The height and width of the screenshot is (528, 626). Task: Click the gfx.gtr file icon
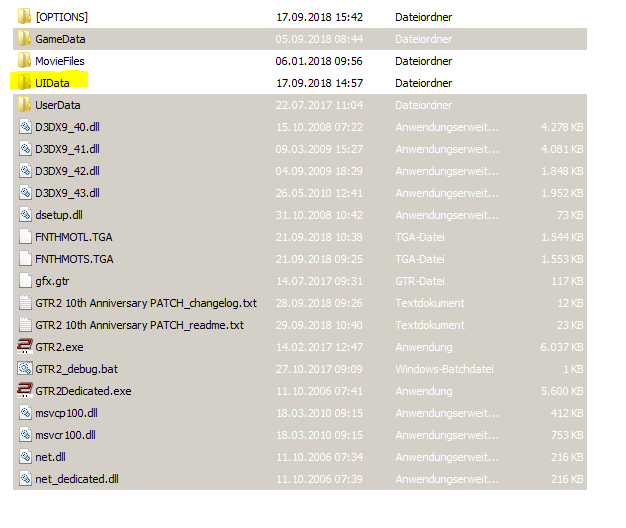(25, 280)
